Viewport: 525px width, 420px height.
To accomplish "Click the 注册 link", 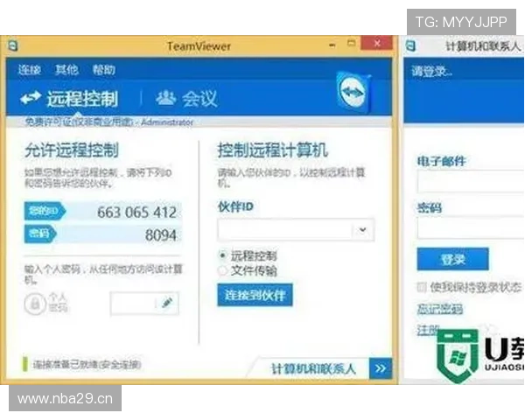I will pyautogui.click(x=427, y=330).
